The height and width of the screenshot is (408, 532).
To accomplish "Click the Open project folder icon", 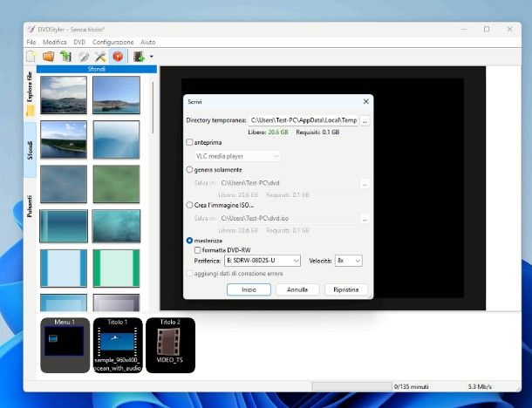I will tap(49, 57).
